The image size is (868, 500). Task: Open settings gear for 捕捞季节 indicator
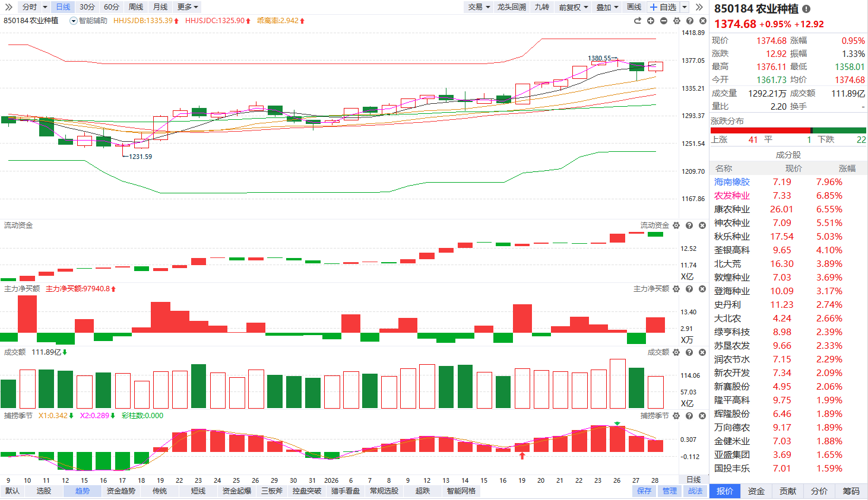pos(676,416)
